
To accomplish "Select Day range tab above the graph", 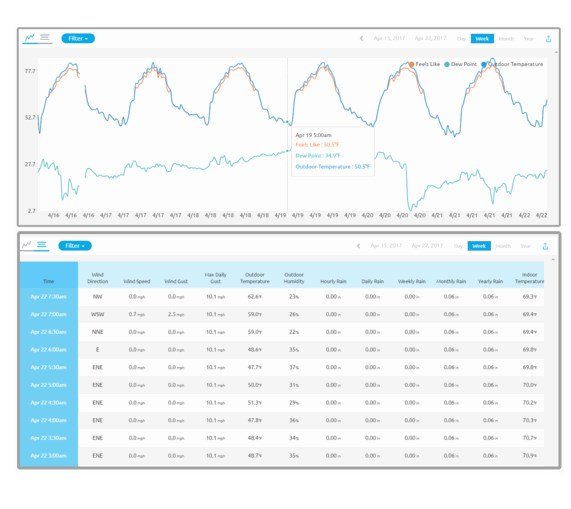I will pyautogui.click(x=461, y=39).
